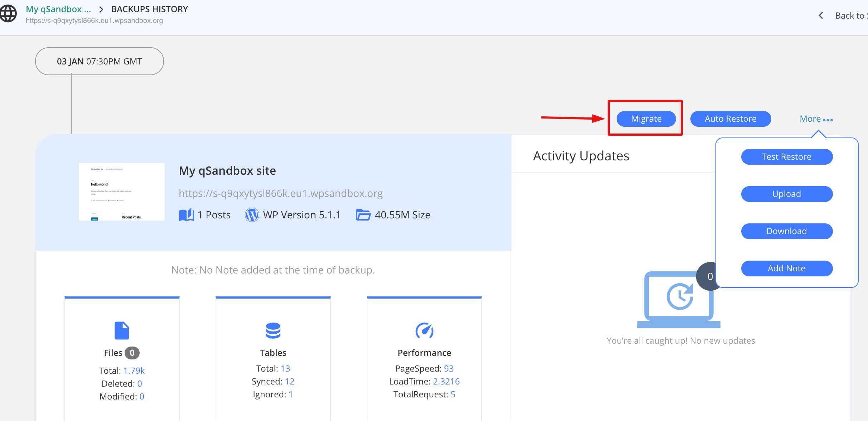The width and height of the screenshot is (868, 421).
Task: Click the Posts book icon
Action: tap(186, 215)
